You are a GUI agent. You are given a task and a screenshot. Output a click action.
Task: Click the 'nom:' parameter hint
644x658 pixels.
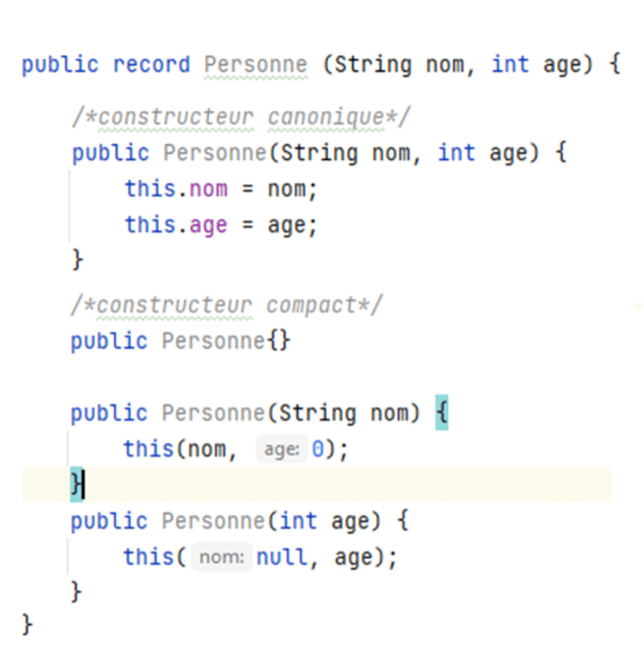(222, 558)
